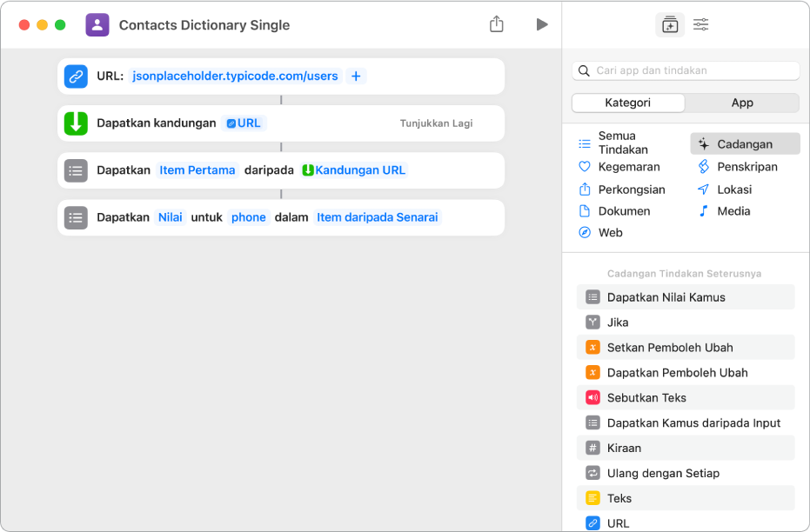The image size is (810, 532).
Task: Open the Nilai parameter dropdown
Action: point(170,217)
